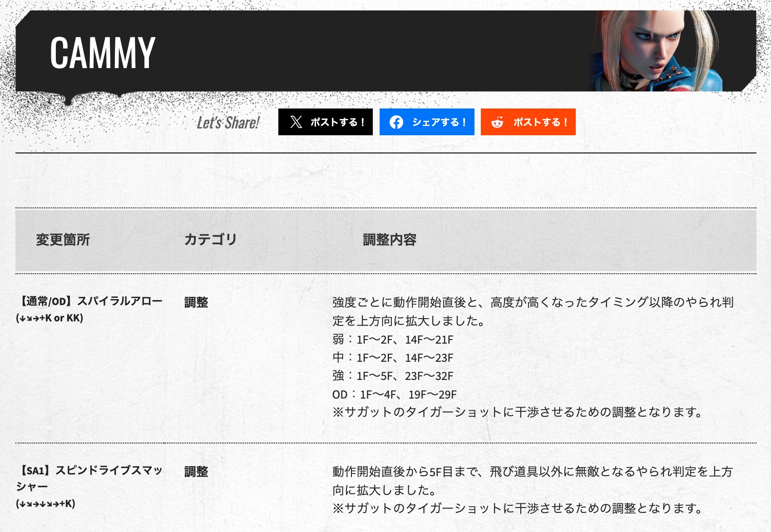
Task: Post to Reddit with orange ポストする button
Action: click(x=528, y=122)
